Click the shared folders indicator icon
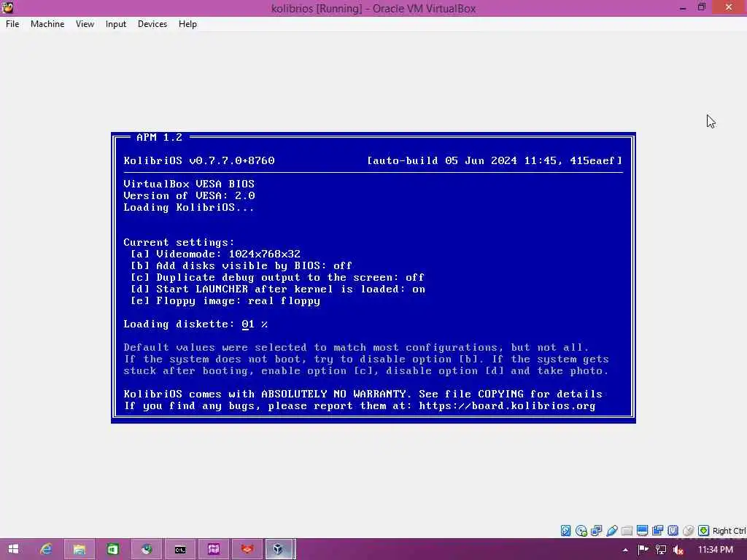The height and width of the screenshot is (560, 747). click(627, 531)
